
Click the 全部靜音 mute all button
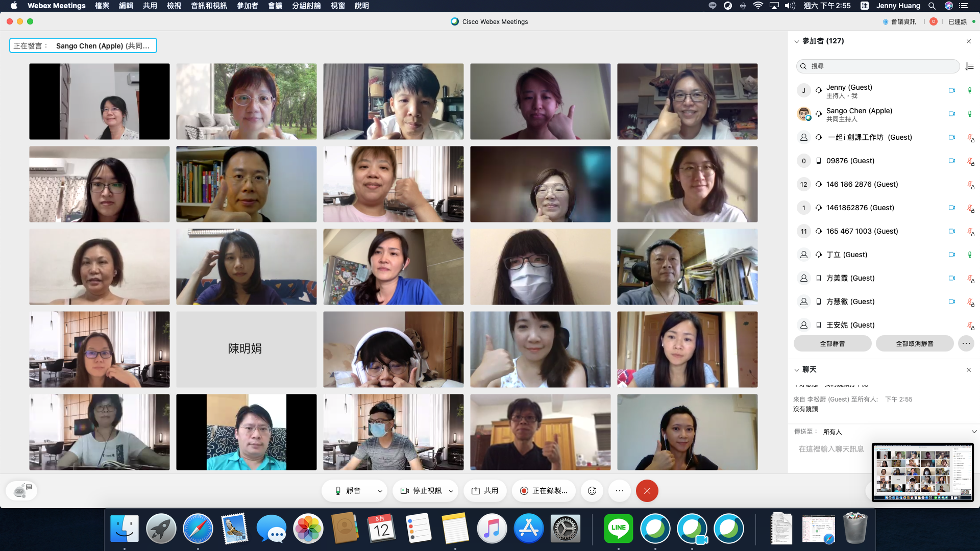pos(832,343)
